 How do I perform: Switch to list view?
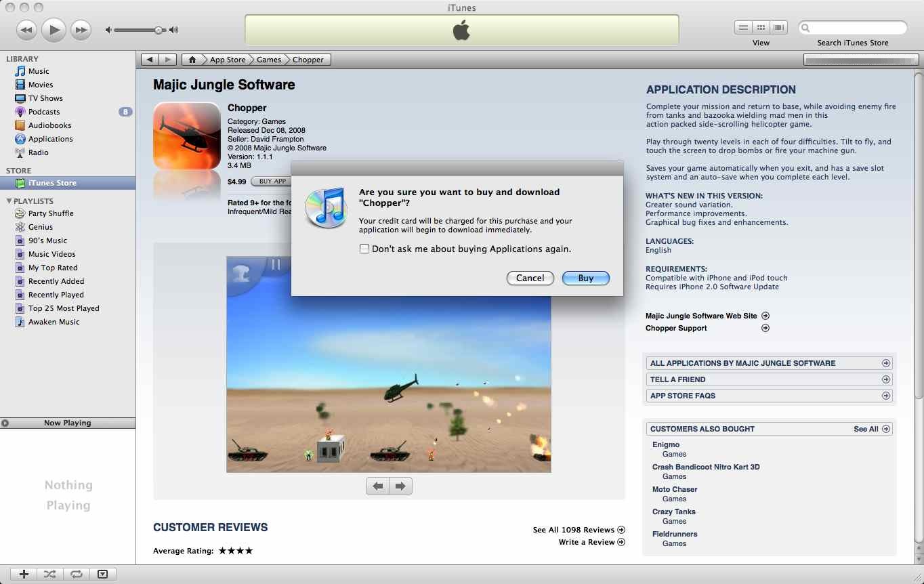743,28
